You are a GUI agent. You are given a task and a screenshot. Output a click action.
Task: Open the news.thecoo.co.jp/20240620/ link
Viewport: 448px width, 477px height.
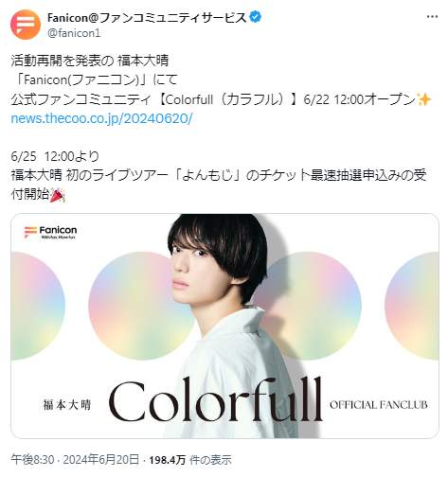[x=101, y=118]
